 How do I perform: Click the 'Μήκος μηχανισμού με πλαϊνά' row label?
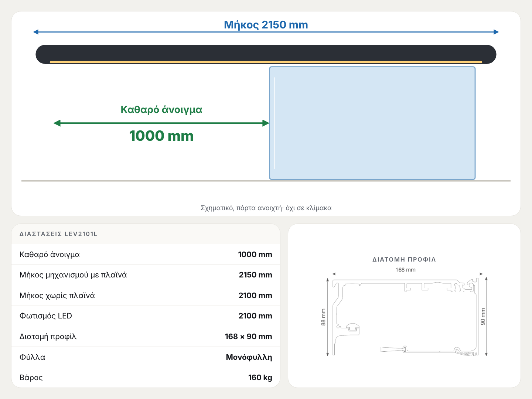point(73,275)
